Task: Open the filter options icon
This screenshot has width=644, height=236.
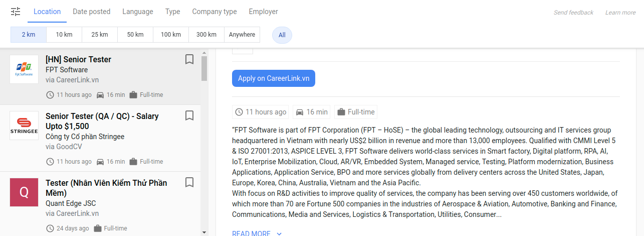Action: 16,12
